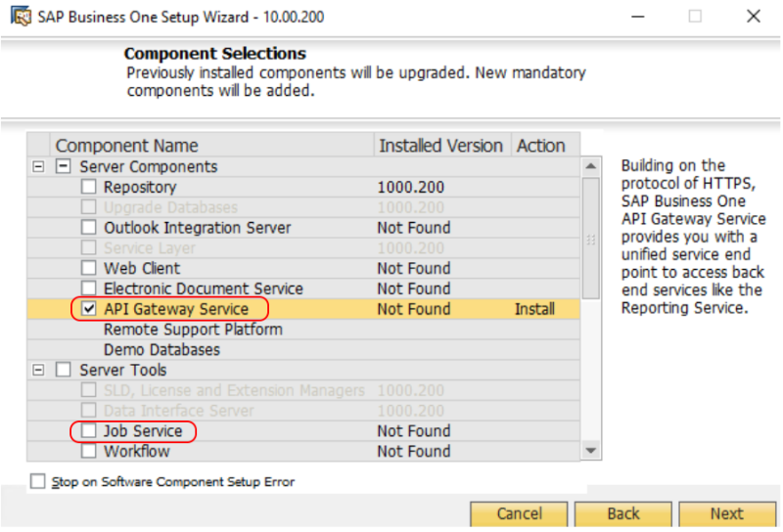The image size is (783, 532).
Task: Toggle the Server Components group checkbox
Action: (x=64, y=166)
